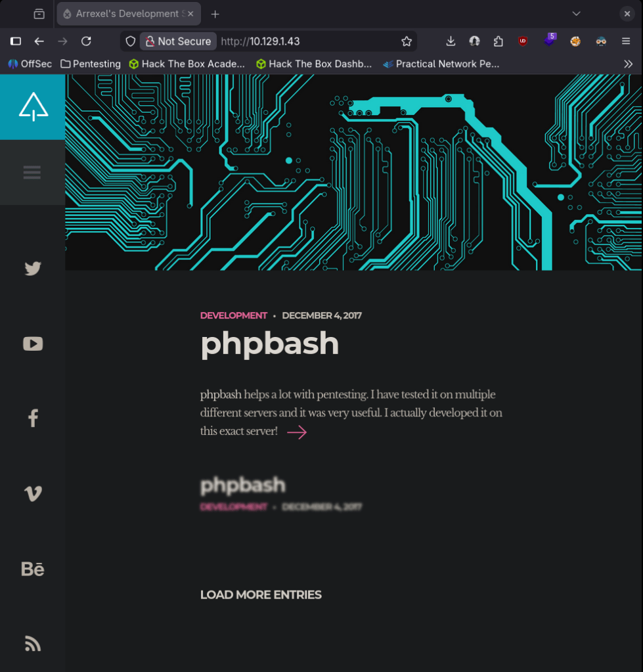Click the Behance sidebar icon

(x=33, y=569)
